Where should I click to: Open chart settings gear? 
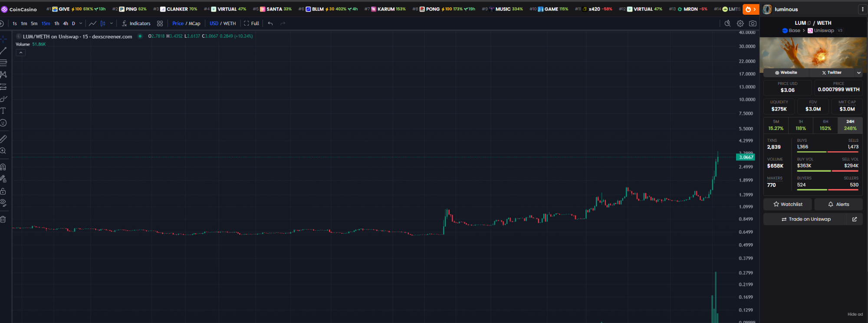coord(740,23)
